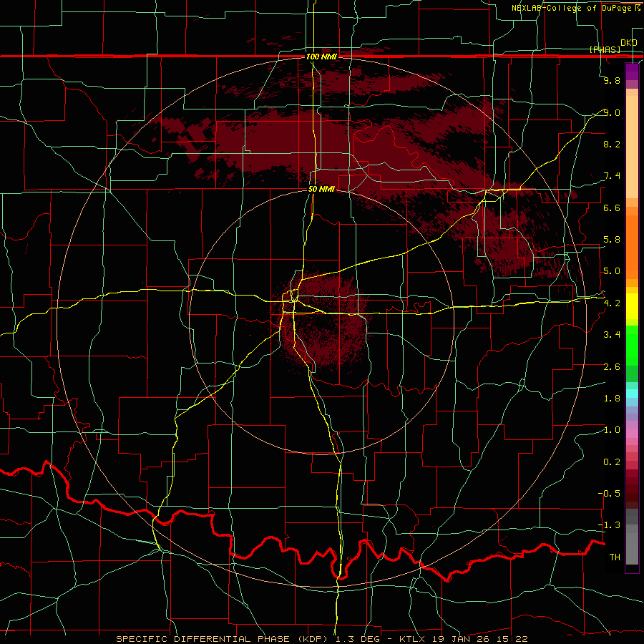Click the 0.2 value on the color scale
The image size is (644, 644).
[612, 462]
